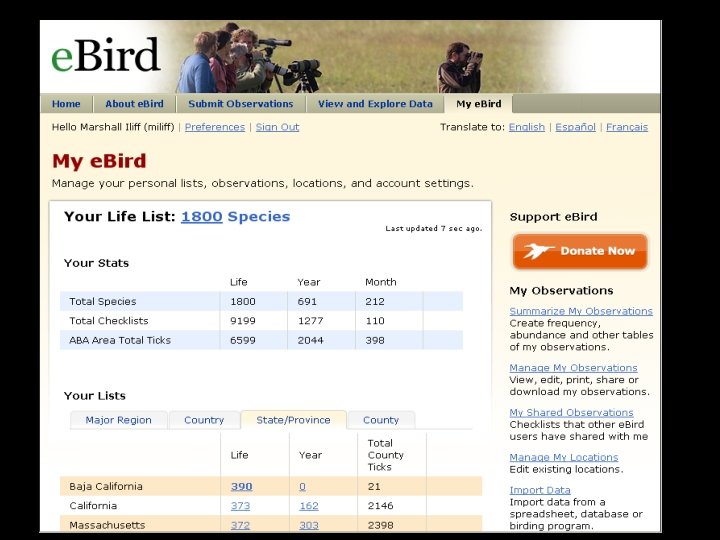Screen dimensions: 720x540
Task: Click the Massachusetts row name
Action: click(107, 525)
